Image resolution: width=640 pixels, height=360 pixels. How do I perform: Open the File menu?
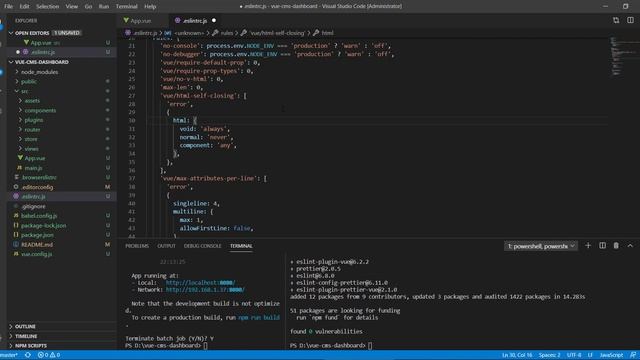coord(8,7)
